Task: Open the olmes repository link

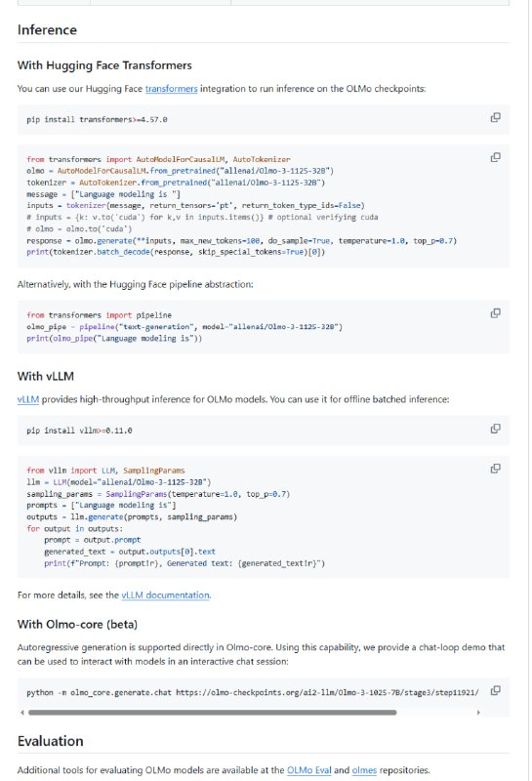Action: point(364,770)
